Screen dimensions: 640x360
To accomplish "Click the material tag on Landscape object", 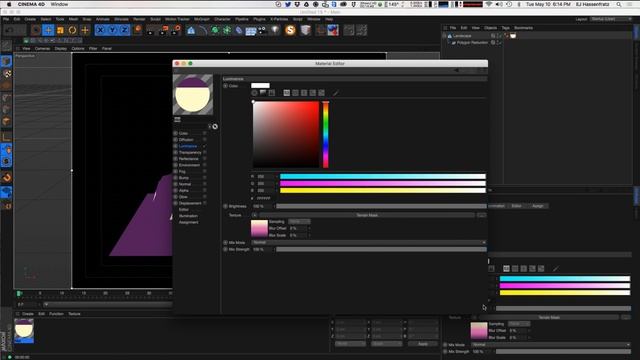I will click(513, 36).
